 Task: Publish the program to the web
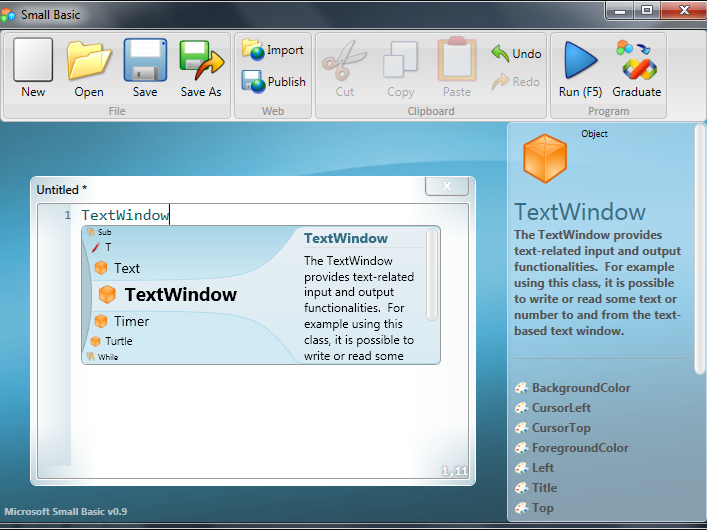click(x=273, y=82)
